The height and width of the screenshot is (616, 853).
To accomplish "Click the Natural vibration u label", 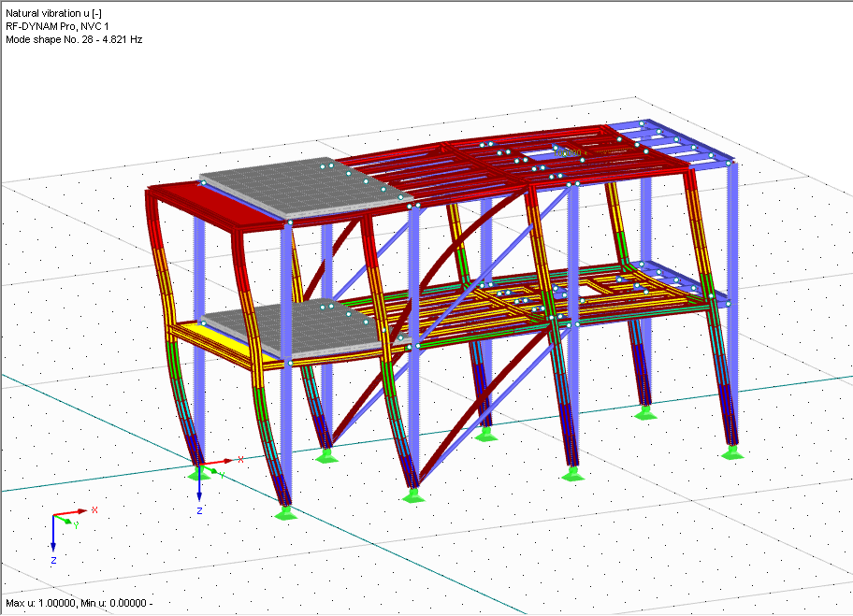I will (x=51, y=13).
